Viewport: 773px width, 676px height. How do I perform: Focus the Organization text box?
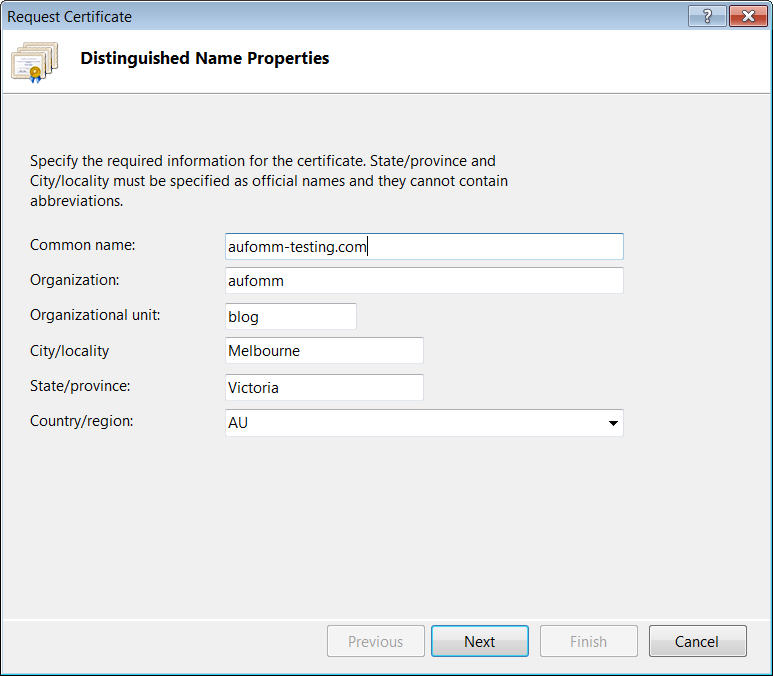(424, 281)
